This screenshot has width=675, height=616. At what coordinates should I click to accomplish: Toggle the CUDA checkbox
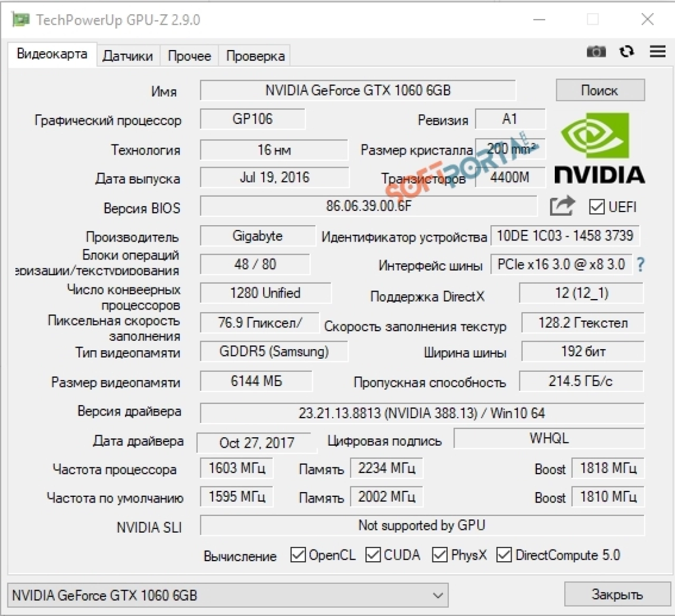coord(373,554)
